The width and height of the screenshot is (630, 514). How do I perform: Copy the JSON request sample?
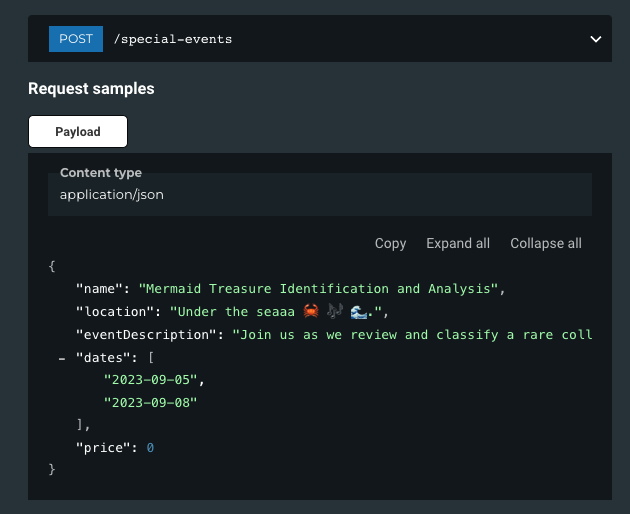[x=390, y=243]
